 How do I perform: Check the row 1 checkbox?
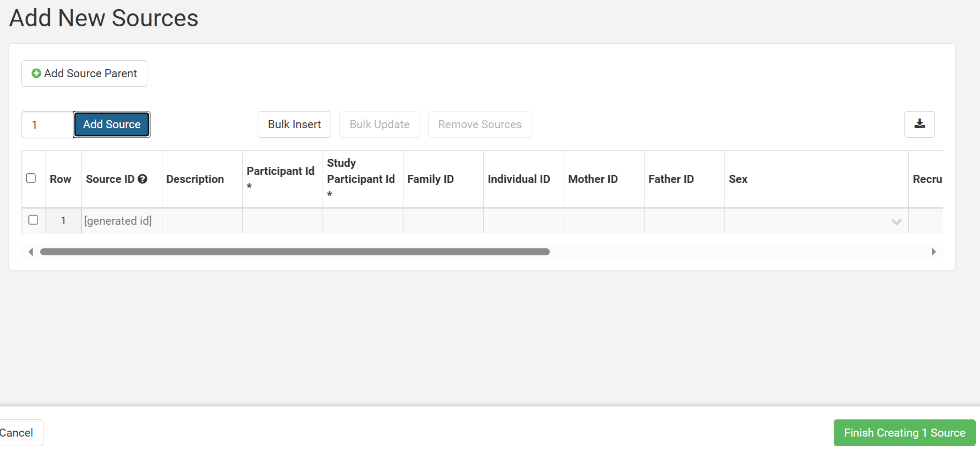tap(33, 220)
